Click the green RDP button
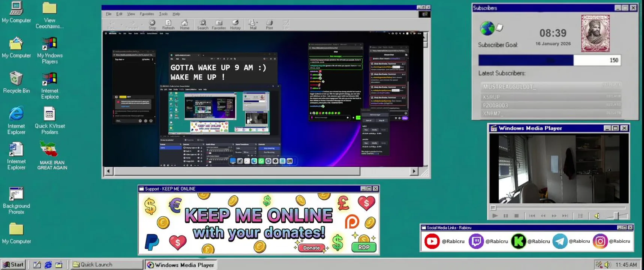Screen dimensions: 644x270 [364, 247]
